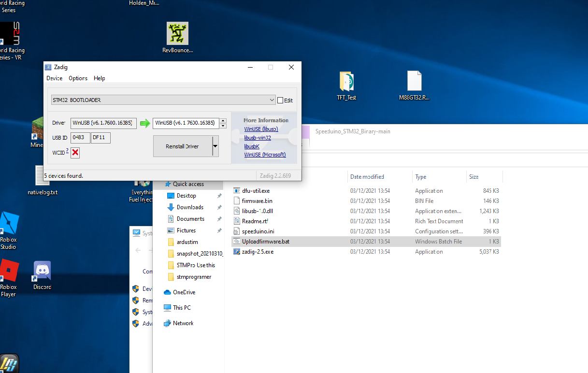Click the zadig-2.5.exe file icon
The width and height of the screenshot is (588, 373).
coord(237,252)
